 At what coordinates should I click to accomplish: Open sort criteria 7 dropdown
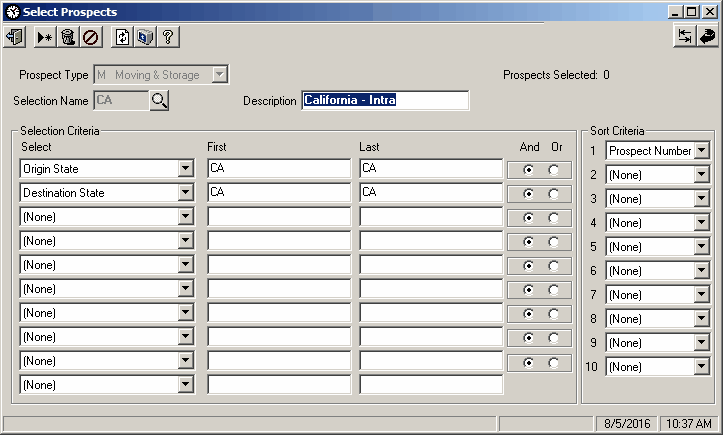point(701,294)
